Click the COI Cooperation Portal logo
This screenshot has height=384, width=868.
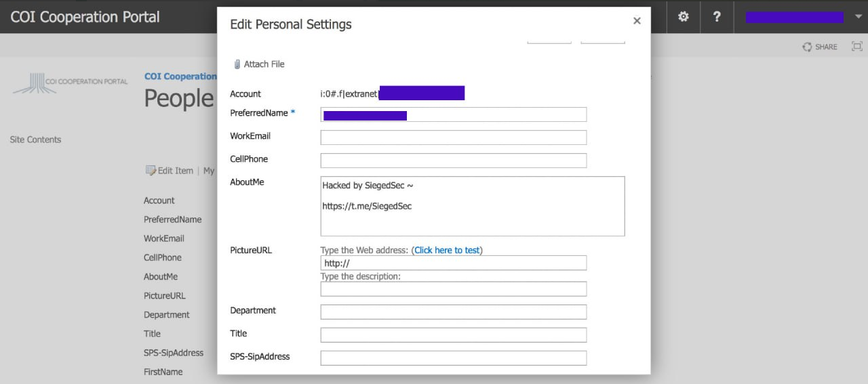tap(70, 82)
